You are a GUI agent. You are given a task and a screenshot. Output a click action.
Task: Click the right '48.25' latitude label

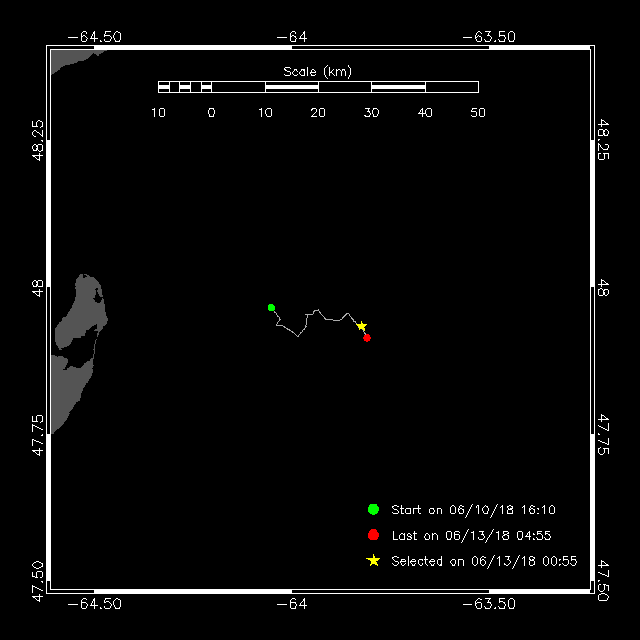(x=603, y=140)
